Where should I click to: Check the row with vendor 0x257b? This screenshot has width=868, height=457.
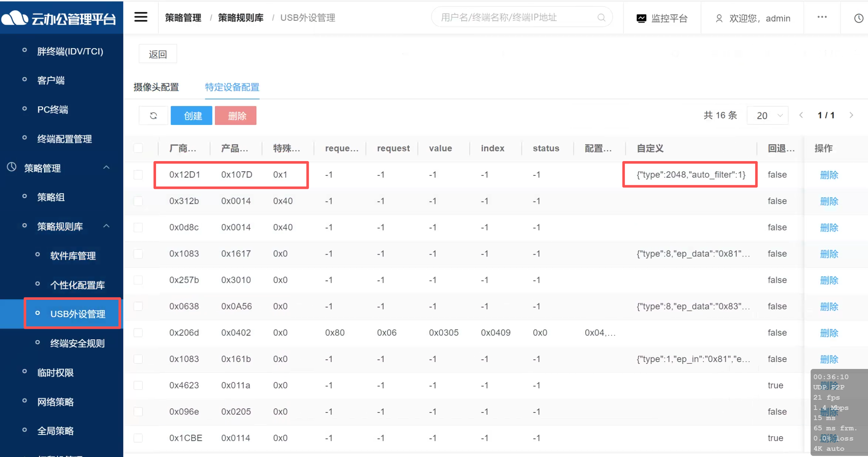point(138,280)
